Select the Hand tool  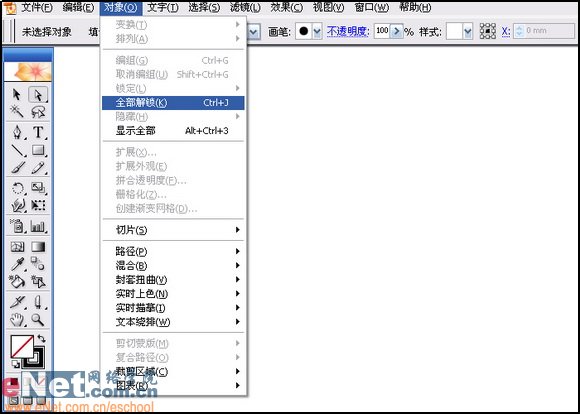[x=17, y=319]
